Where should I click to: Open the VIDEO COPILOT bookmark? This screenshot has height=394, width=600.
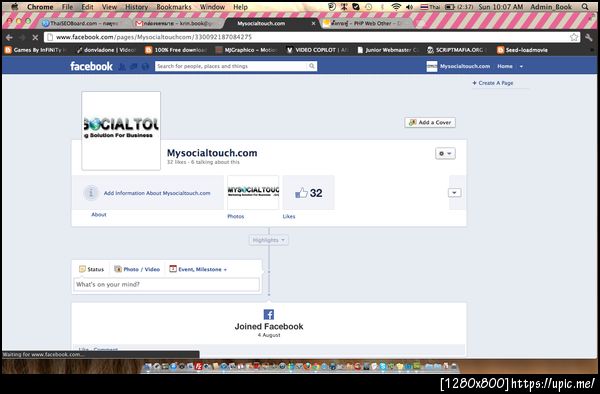tap(317, 50)
